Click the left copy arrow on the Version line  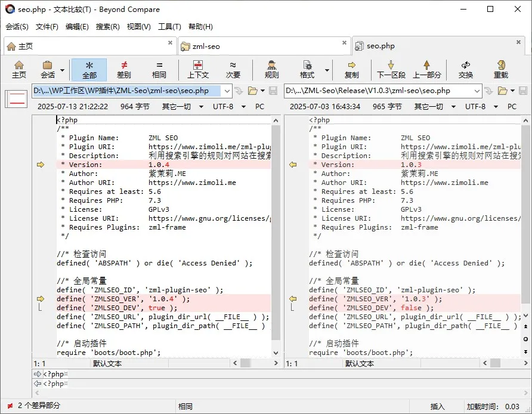(41, 165)
